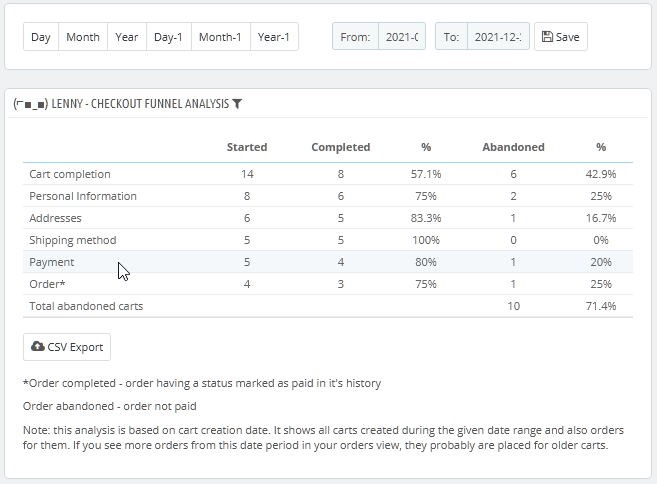This screenshot has height=484, width=657.
Task: Select the Year range button
Action: (x=127, y=37)
